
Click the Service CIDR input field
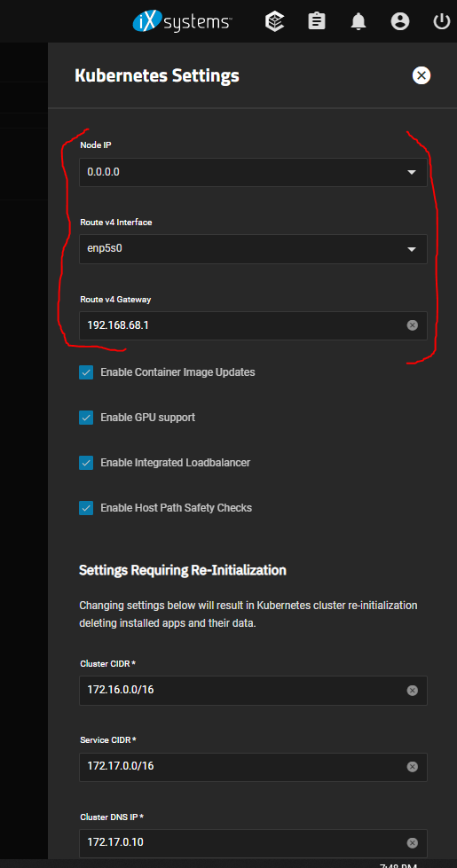click(253, 767)
